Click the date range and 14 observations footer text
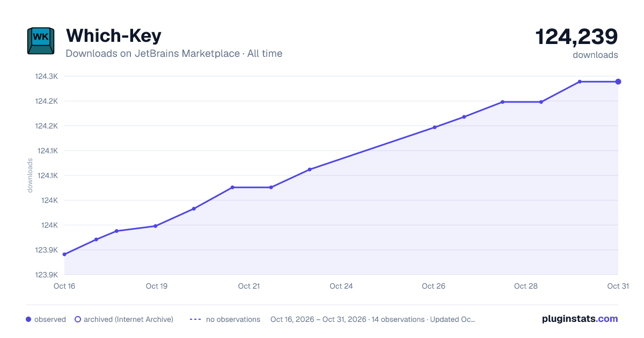Viewport: 644px width, 338px height. 373,319
